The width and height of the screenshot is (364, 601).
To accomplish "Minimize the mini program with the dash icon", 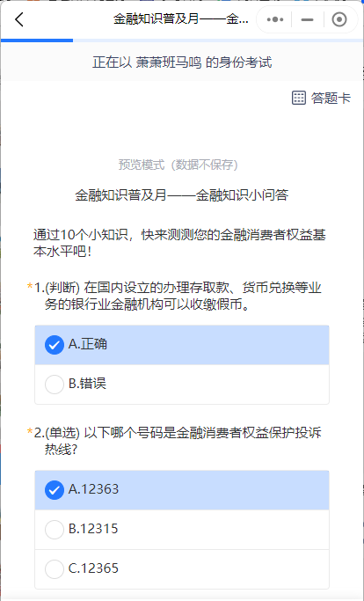I will click(x=307, y=19).
